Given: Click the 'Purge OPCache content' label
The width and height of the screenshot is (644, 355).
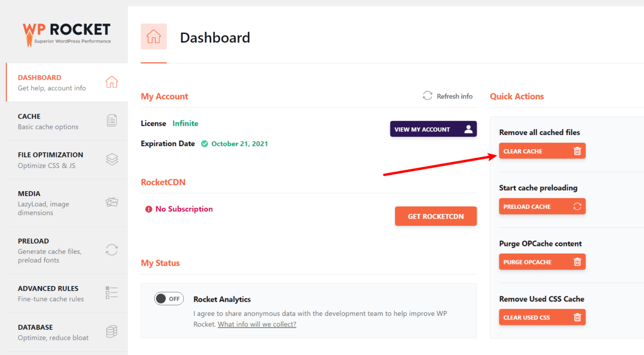Looking at the screenshot, I should (x=541, y=244).
